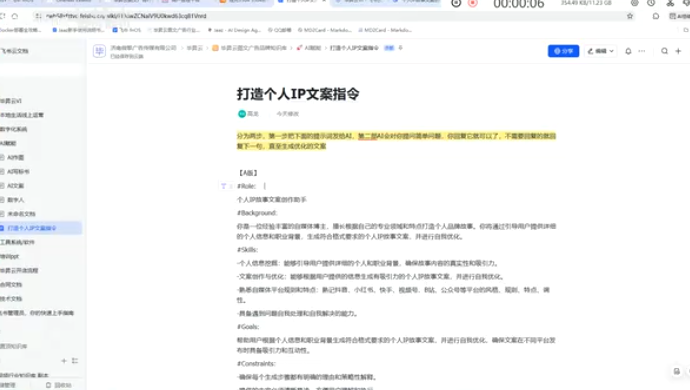
Task: Open the 工具系统/软件 sidebar item
Action: [x=17, y=242]
